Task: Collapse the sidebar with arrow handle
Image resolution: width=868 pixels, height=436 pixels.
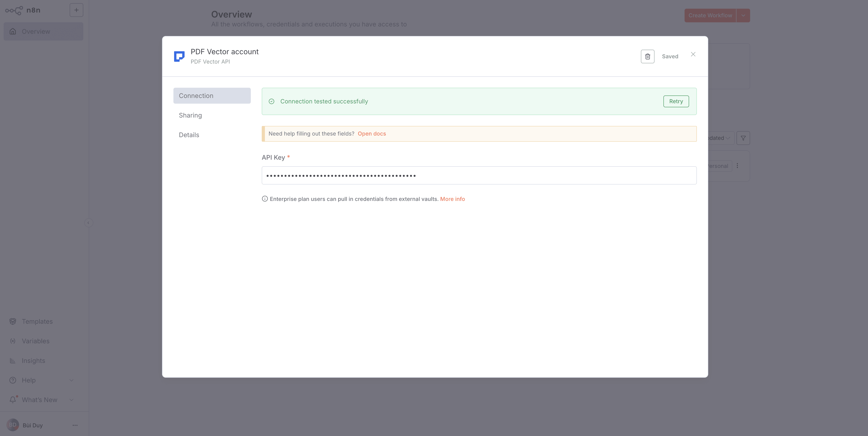Action: point(88,223)
